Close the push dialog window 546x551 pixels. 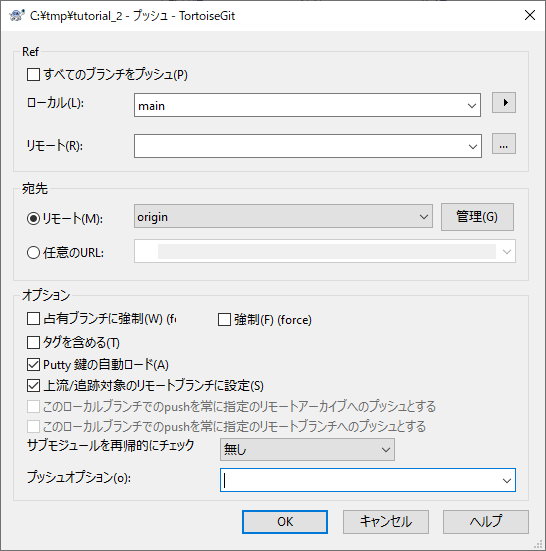point(529,15)
